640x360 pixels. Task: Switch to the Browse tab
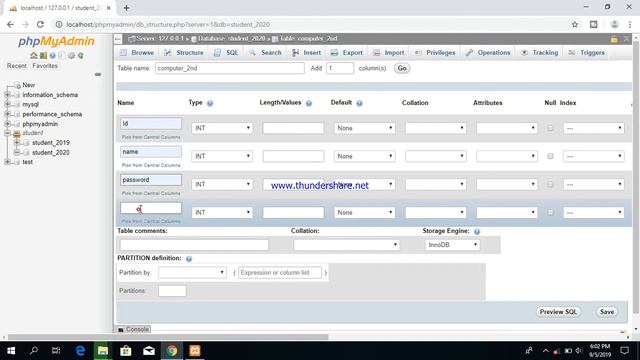[137, 53]
